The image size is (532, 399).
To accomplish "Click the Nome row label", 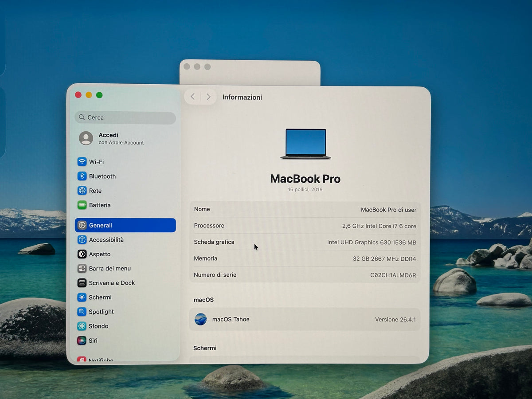I will click(202, 209).
